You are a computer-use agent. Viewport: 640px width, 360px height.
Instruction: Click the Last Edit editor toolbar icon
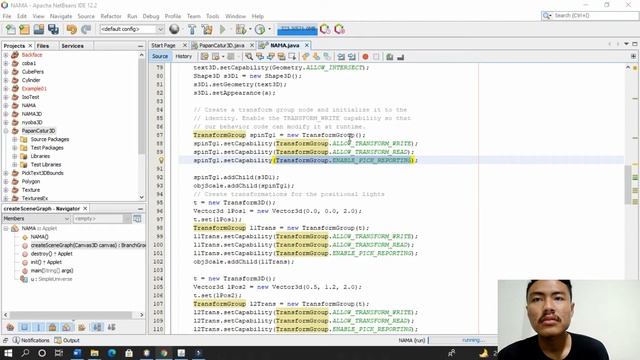[x=204, y=57]
